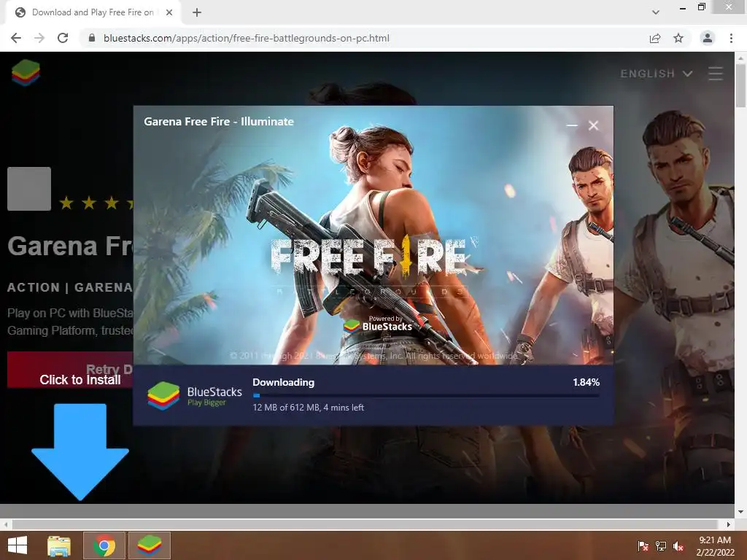Screen dimensions: 747x560
Task: Switch to BlueStacks installer in taskbar
Action: pos(150,545)
